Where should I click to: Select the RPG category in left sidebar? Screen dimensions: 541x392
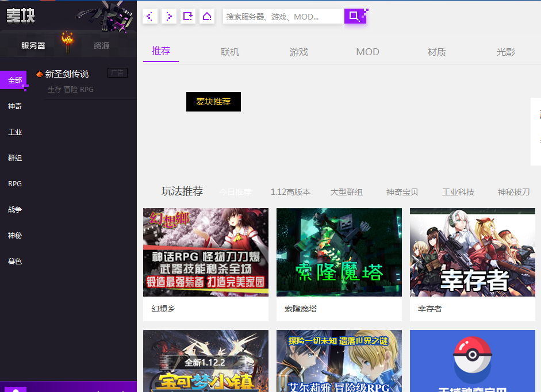click(x=14, y=183)
